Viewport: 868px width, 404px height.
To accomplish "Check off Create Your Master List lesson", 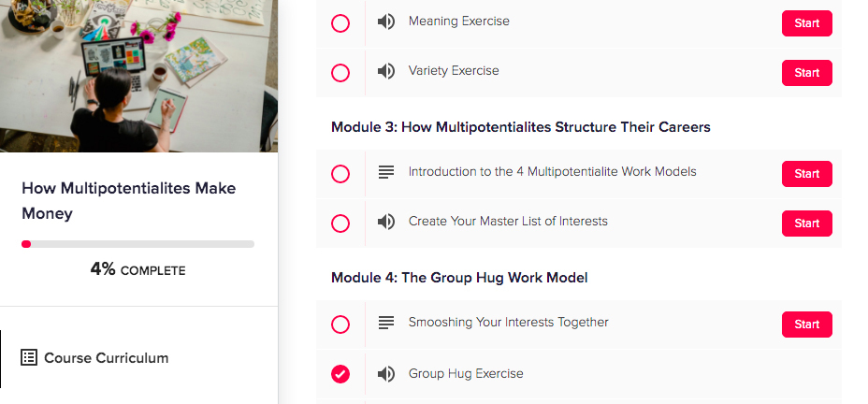I will 340,224.
